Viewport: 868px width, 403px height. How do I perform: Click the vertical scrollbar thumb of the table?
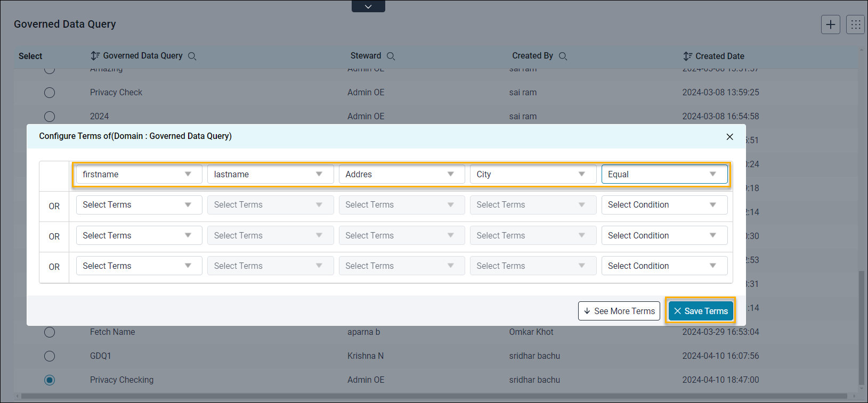861,327
